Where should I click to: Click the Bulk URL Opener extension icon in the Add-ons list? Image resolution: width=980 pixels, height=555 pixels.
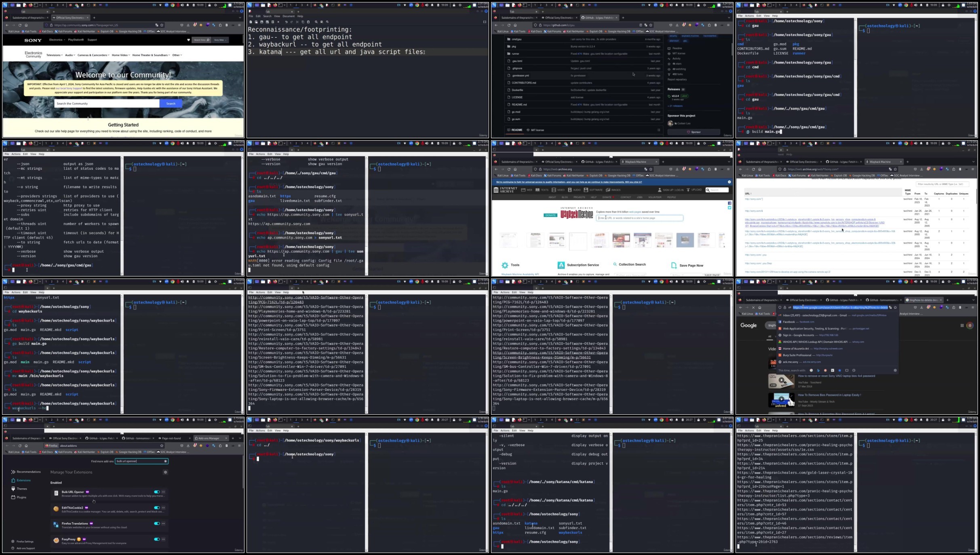click(x=56, y=494)
